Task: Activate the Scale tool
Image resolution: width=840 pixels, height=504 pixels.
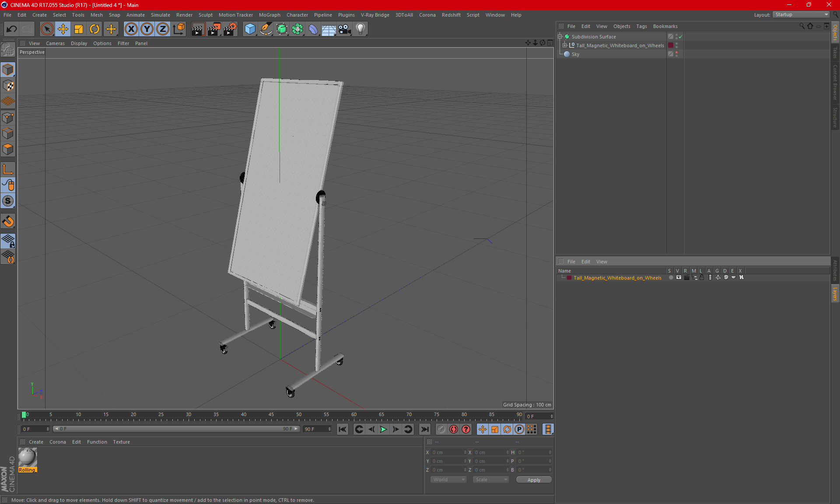Action: pos(79,29)
